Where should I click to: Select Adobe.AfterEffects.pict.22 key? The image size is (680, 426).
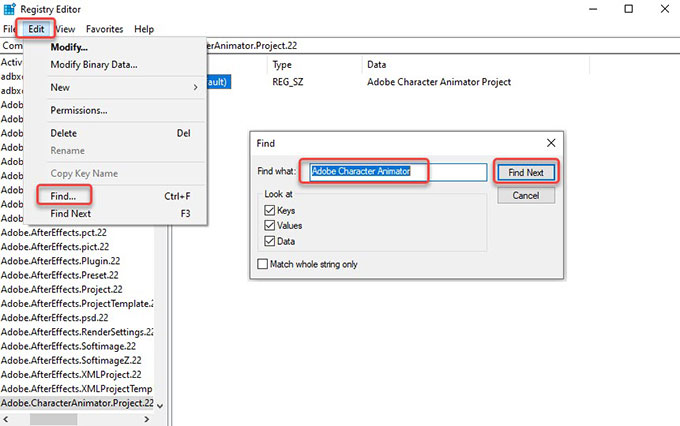[x=55, y=247]
